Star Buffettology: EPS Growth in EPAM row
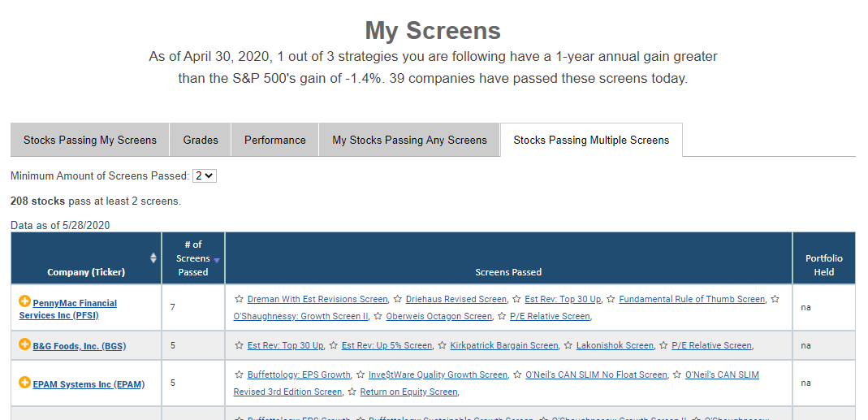868x420 pixels. pyautogui.click(x=239, y=375)
